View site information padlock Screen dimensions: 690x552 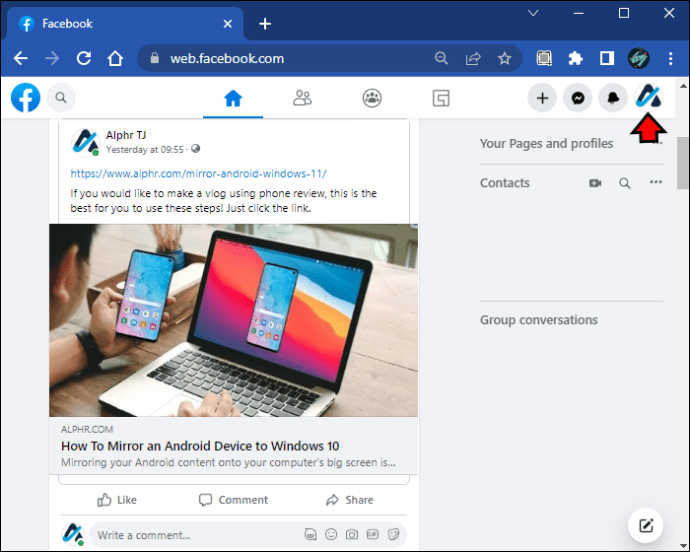(x=154, y=58)
